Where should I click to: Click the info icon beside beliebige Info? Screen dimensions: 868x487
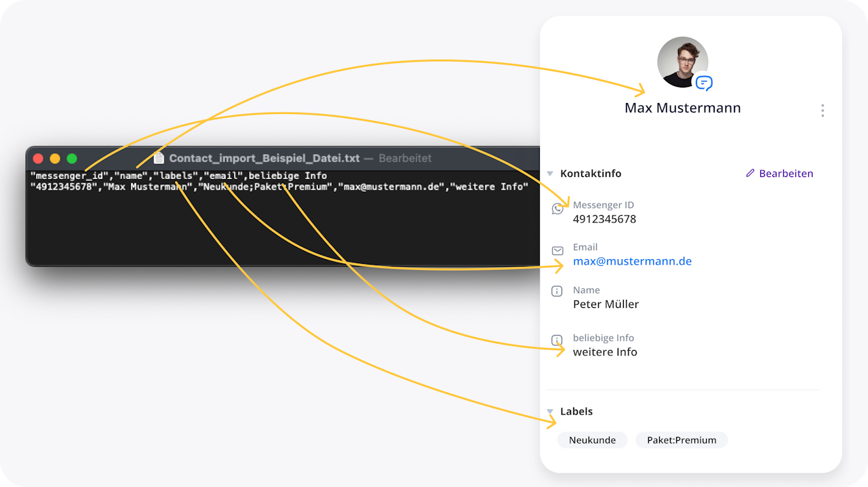557,340
